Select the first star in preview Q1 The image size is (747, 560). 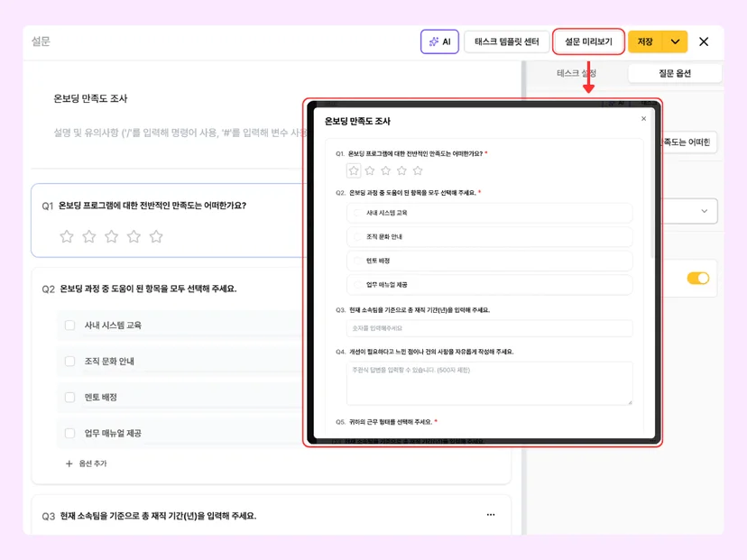click(354, 170)
